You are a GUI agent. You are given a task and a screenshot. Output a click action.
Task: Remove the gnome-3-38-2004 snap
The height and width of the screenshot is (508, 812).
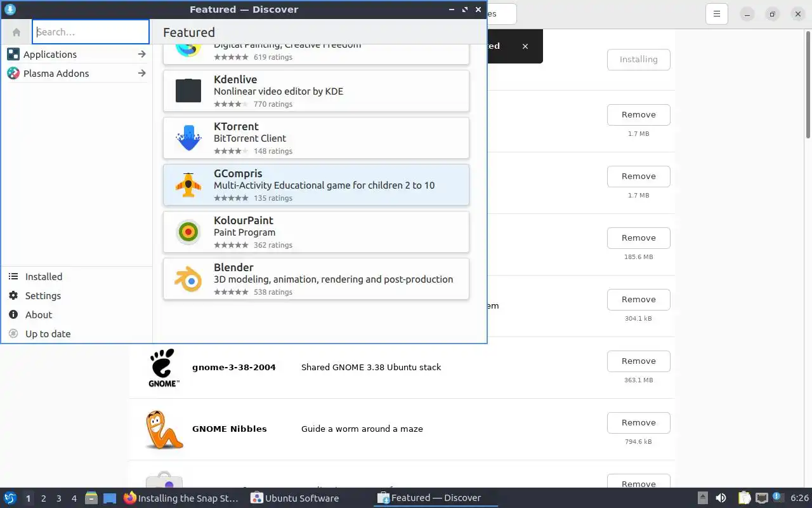(x=638, y=361)
